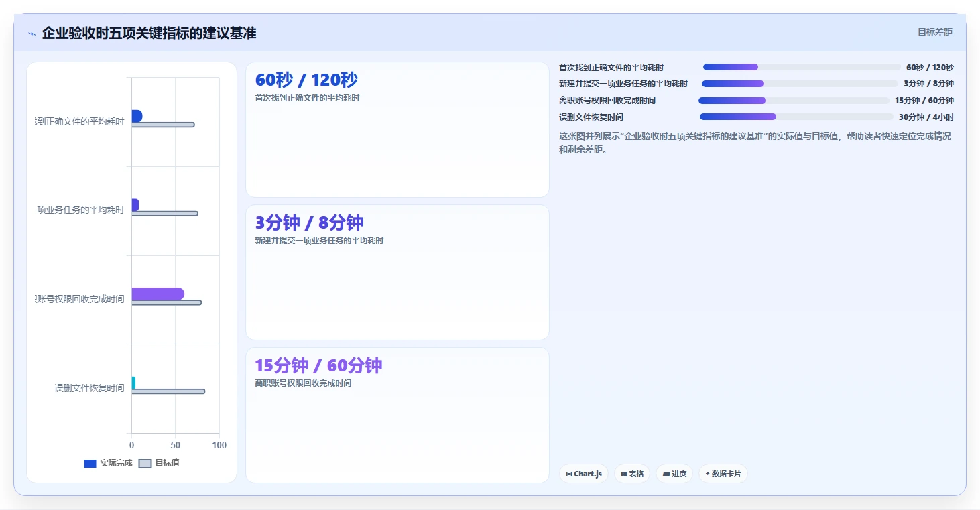Viewport: 980px width, 510px height.
Task: Click the chart y-axis label 账号权限回收完成时间
Action: (x=80, y=299)
